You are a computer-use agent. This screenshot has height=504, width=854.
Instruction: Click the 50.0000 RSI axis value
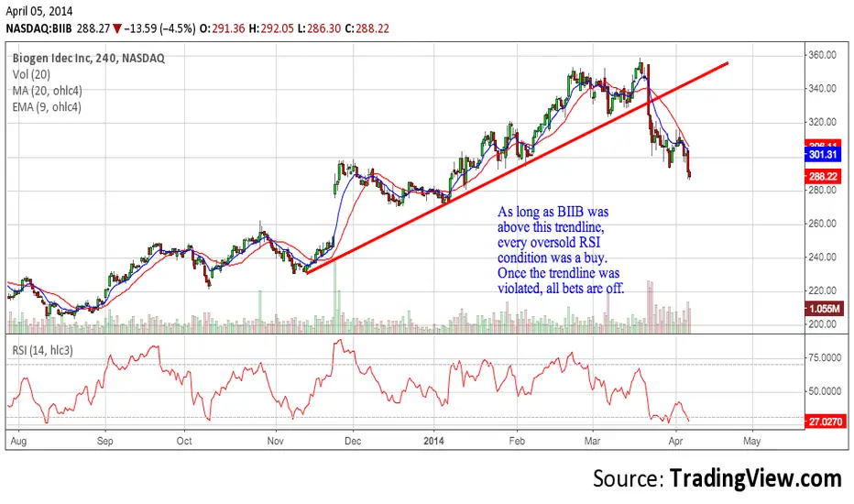pos(825,391)
